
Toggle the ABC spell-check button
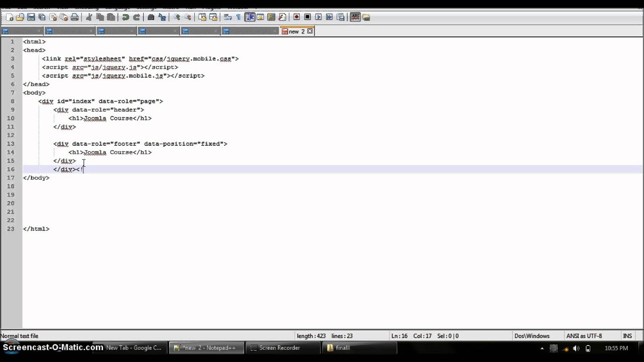(x=355, y=17)
